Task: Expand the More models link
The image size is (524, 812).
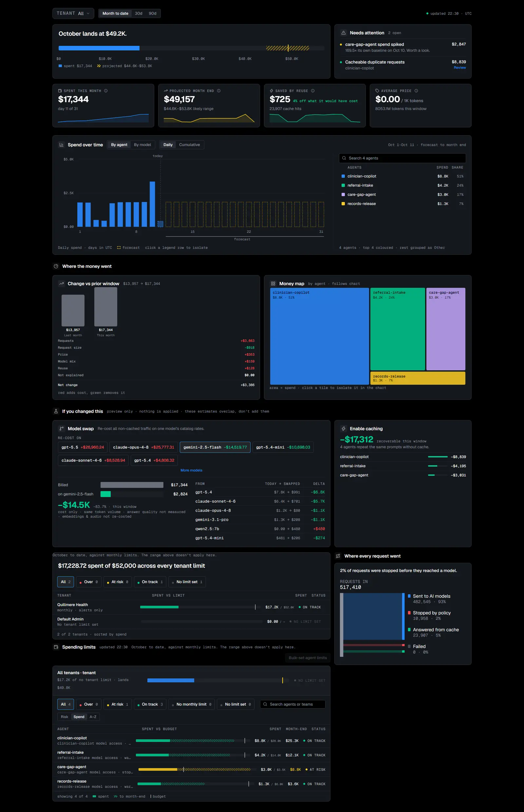Action: [x=191, y=471]
